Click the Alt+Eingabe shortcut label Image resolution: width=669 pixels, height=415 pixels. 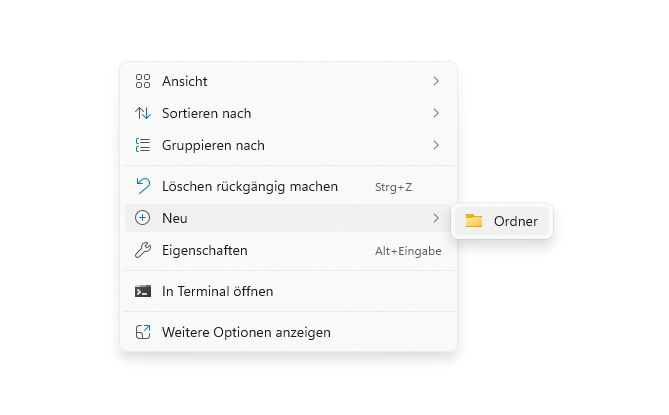point(408,251)
